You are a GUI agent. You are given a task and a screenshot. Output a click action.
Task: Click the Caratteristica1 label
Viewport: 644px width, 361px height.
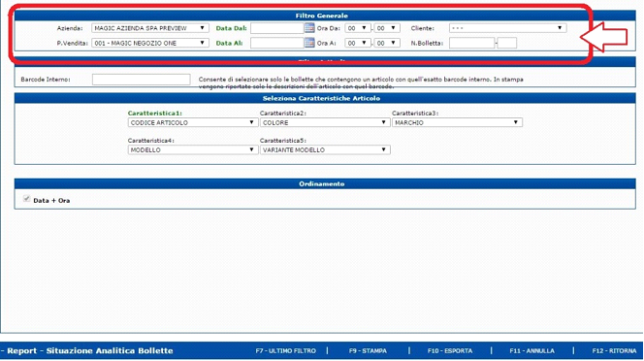[x=155, y=114]
